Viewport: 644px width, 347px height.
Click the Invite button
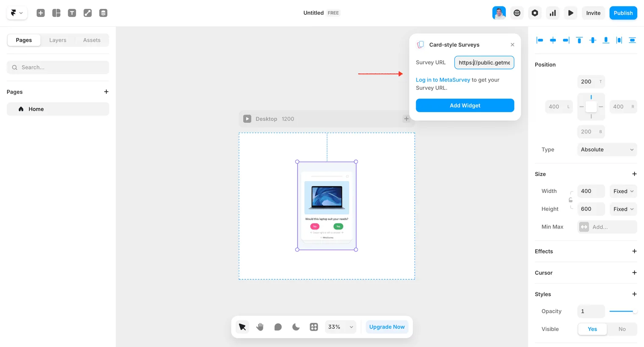[593, 13]
